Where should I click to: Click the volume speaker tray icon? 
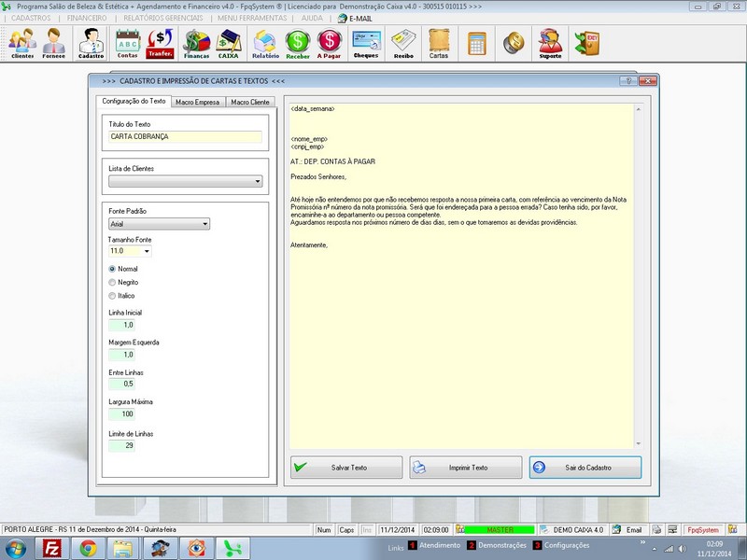tap(683, 549)
